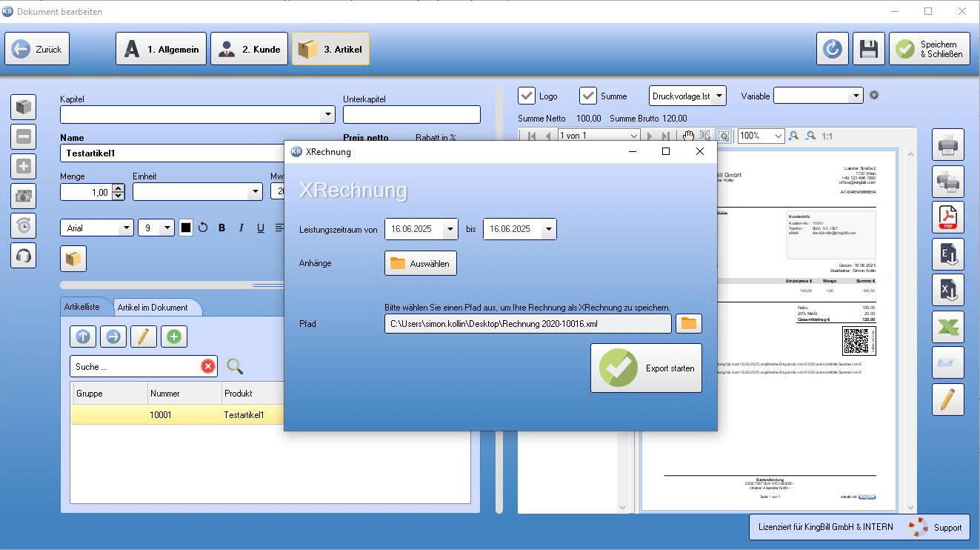Click the plus icon in left sidebar
The width and height of the screenshot is (980, 550).
[x=24, y=166]
